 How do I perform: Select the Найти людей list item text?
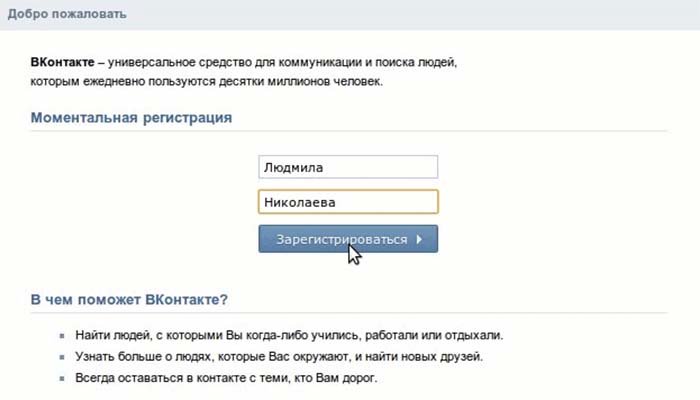(x=289, y=335)
